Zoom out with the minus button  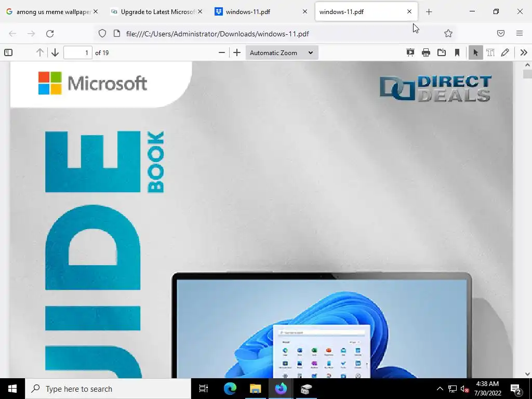tap(221, 52)
